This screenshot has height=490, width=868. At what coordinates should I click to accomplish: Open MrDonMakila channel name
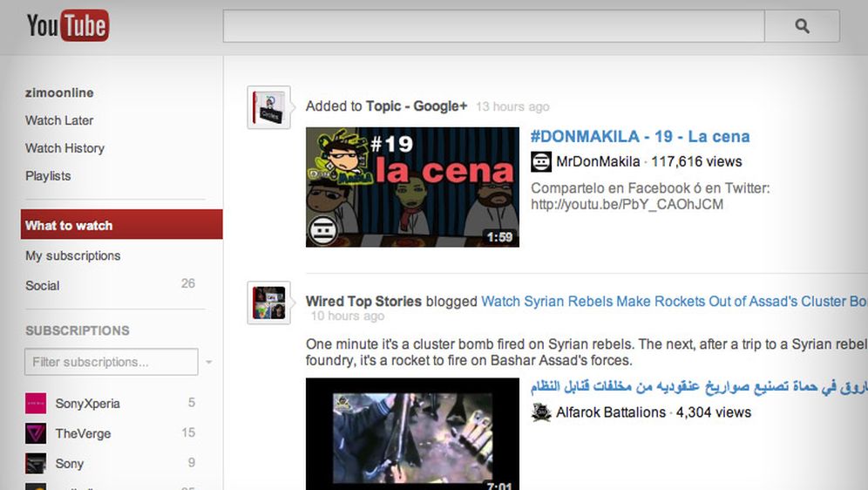598,161
